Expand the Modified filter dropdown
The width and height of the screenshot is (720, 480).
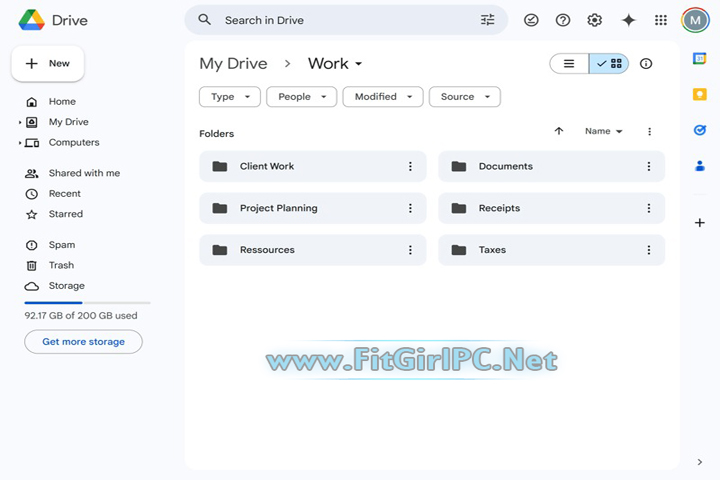tap(382, 97)
